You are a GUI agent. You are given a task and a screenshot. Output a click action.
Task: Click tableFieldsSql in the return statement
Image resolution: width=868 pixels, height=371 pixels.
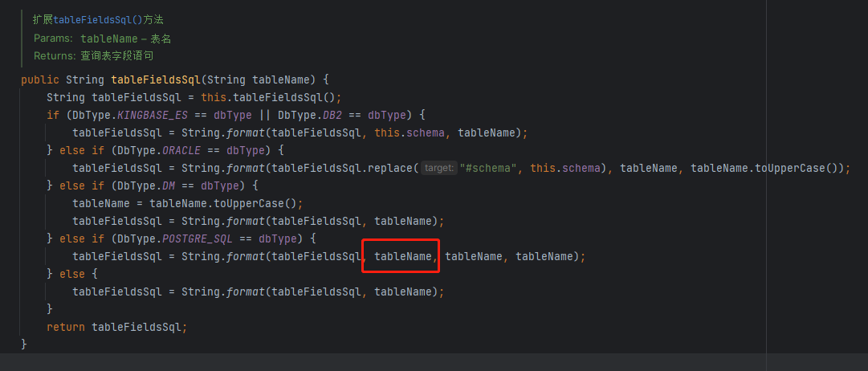coord(137,328)
